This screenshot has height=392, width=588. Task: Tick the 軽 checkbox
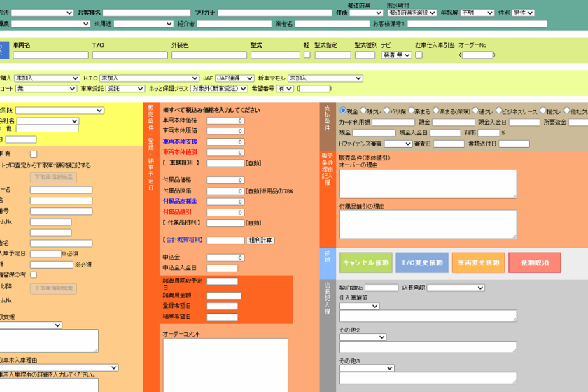tap(307, 55)
